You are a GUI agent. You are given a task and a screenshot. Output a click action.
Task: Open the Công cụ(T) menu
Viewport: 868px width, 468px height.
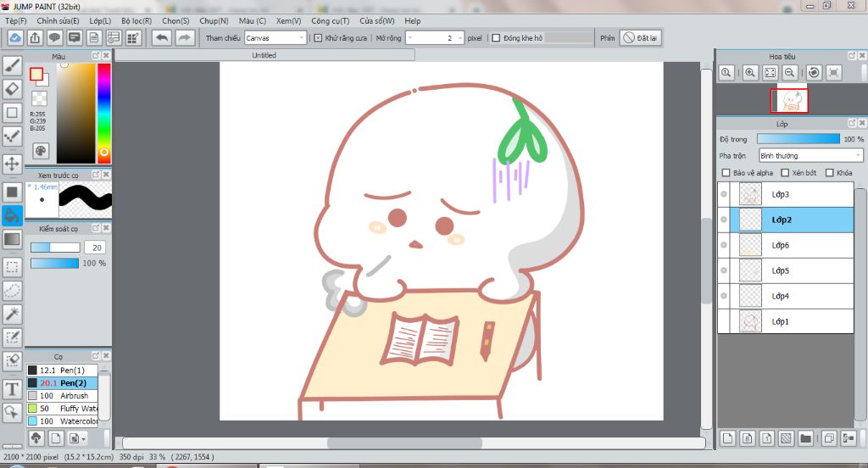pos(331,21)
